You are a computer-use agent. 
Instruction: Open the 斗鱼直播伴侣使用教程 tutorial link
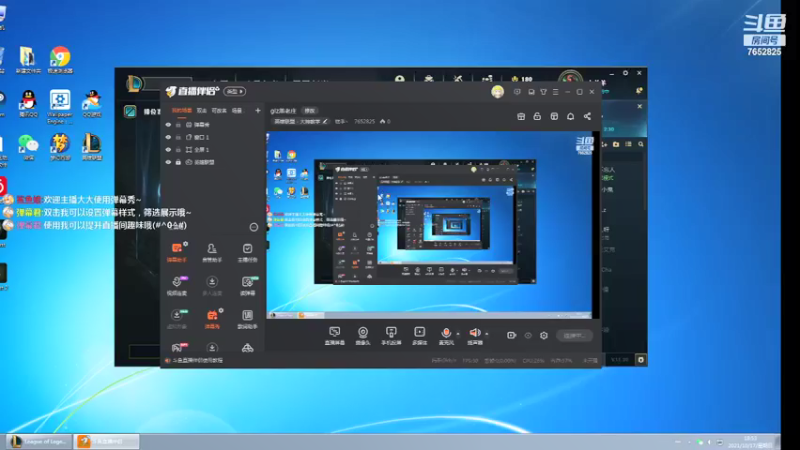(x=198, y=360)
